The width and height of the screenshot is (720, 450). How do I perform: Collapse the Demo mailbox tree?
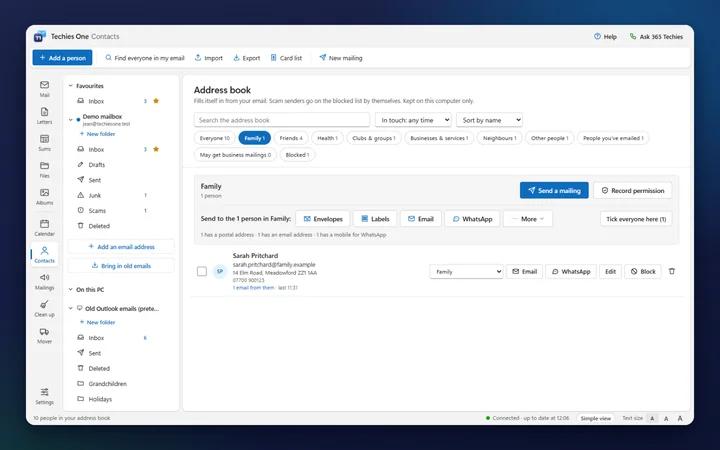click(x=71, y=120)
